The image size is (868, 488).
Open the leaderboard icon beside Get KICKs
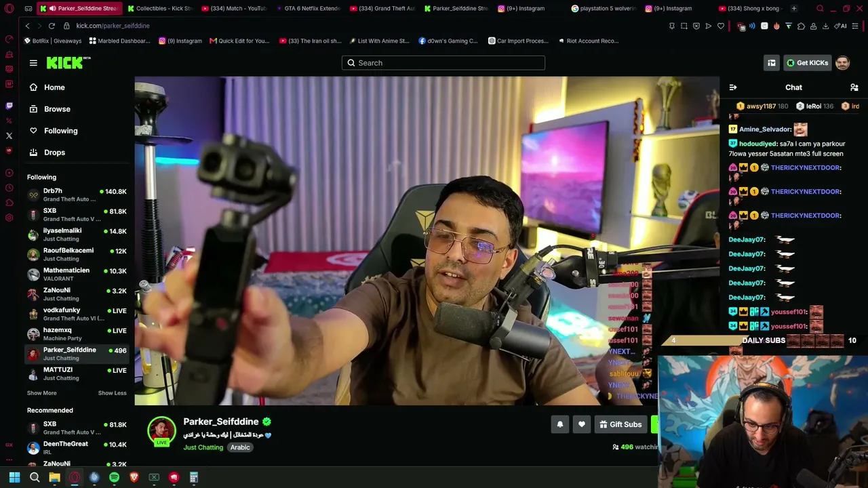point(772,63)
